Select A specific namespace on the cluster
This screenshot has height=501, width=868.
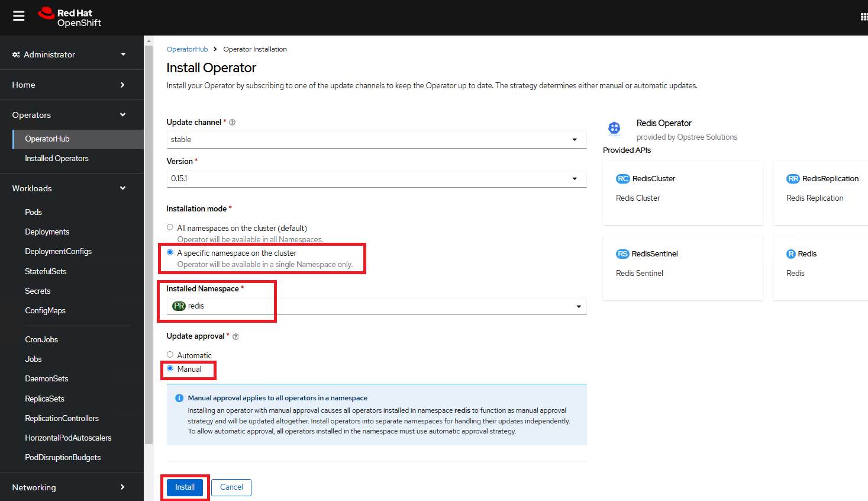coord(170,252)
